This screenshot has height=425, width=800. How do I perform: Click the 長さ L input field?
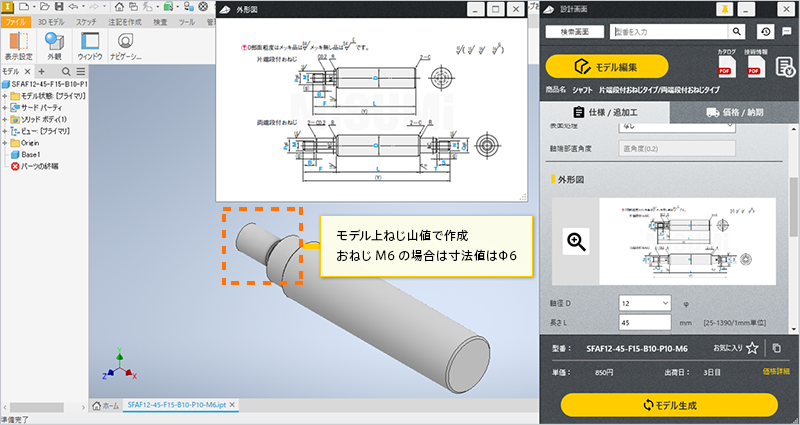tap(647, 323)
